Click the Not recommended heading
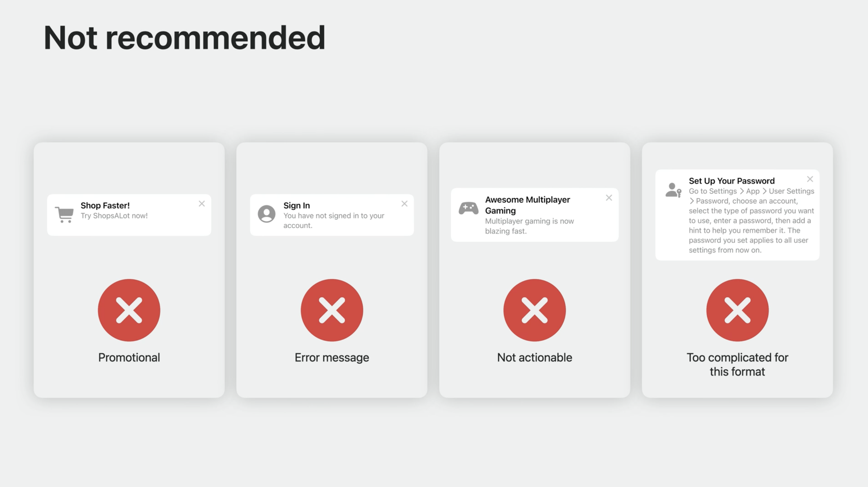 click(x=184, y=38)
